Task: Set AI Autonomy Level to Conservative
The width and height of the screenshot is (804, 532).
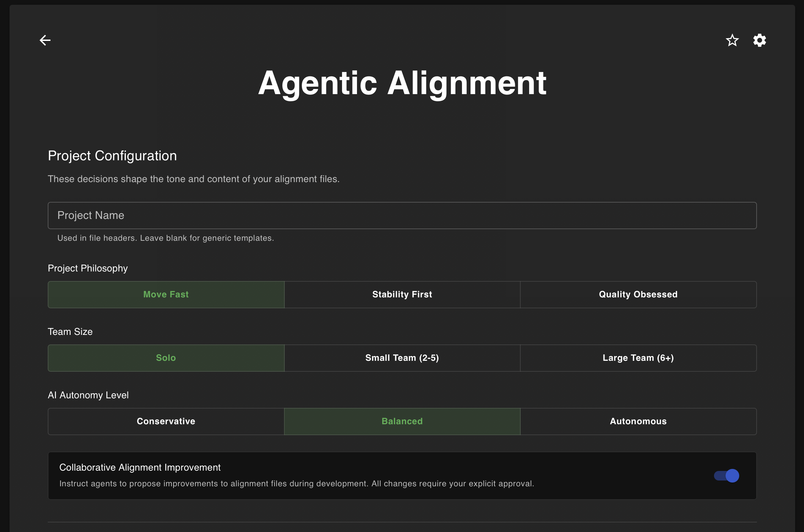Action: coord(166,421)
